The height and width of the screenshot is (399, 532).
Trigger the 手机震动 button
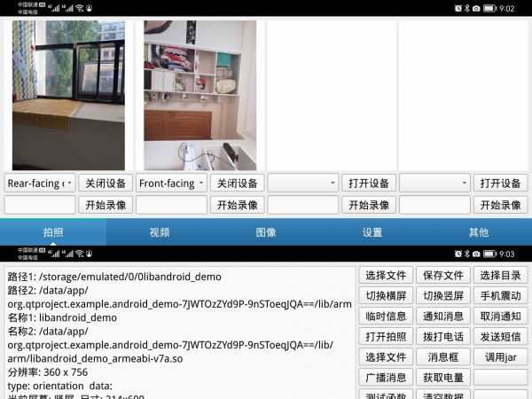pyautogui.click(x=500, y=296)
